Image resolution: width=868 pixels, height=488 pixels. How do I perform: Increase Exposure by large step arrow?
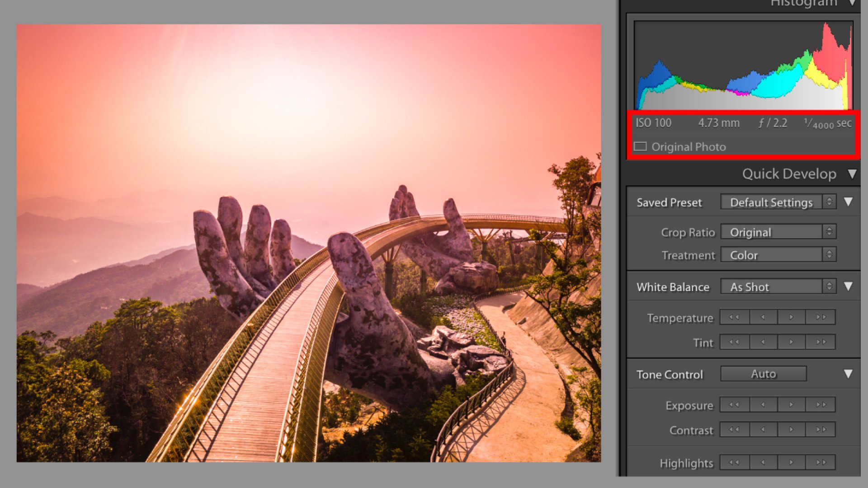point(821,405)
